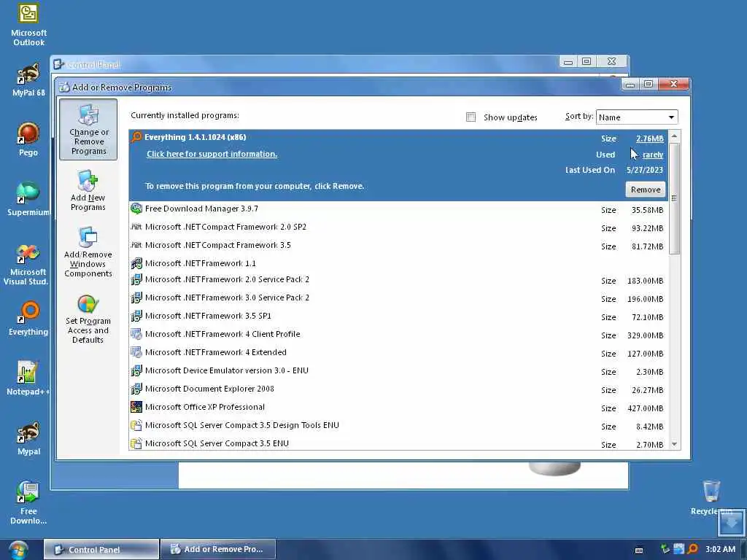Viewport: 747px width, 560px height.
Task: Open Microsoft Visual Studio desktop shortcut
Action: [x=27, y=264]
